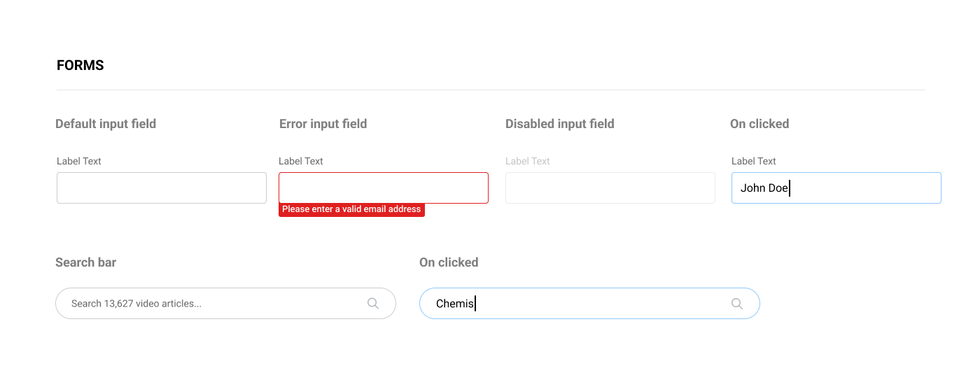Click the Label Text above the John Doe field
This screenshot has width=980, height=380.
coord(754,161)
